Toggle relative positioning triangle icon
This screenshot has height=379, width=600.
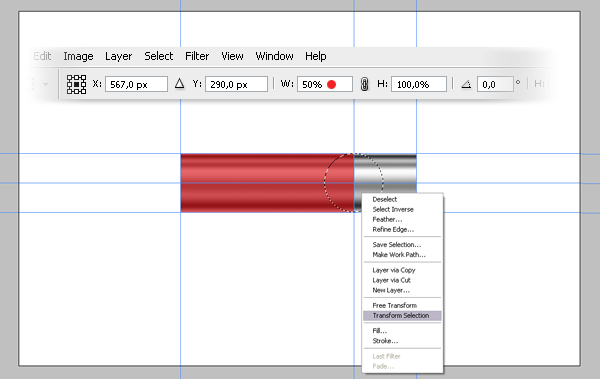tap(179, 84)
